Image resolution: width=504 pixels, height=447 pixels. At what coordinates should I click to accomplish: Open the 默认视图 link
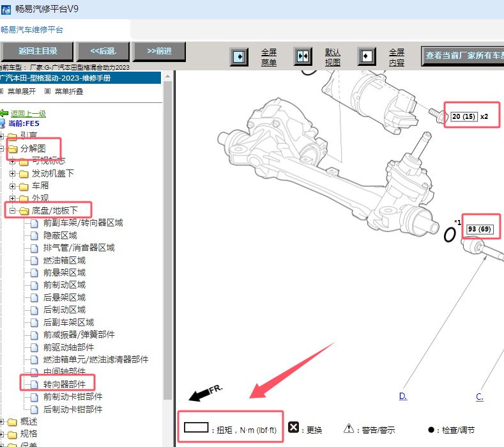click(332, 58)
